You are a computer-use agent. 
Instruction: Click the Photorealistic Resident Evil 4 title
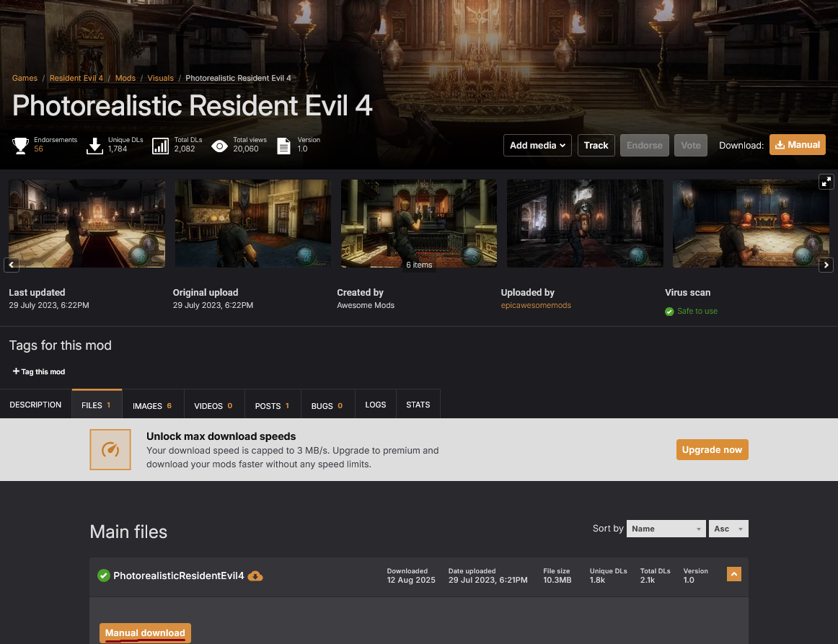coord(192,105)
